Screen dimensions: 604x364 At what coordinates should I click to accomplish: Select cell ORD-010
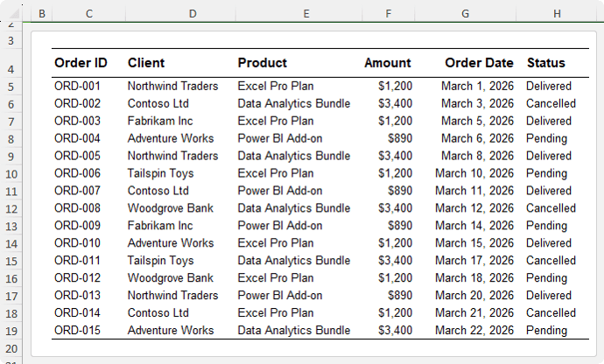tap(77, 243)
